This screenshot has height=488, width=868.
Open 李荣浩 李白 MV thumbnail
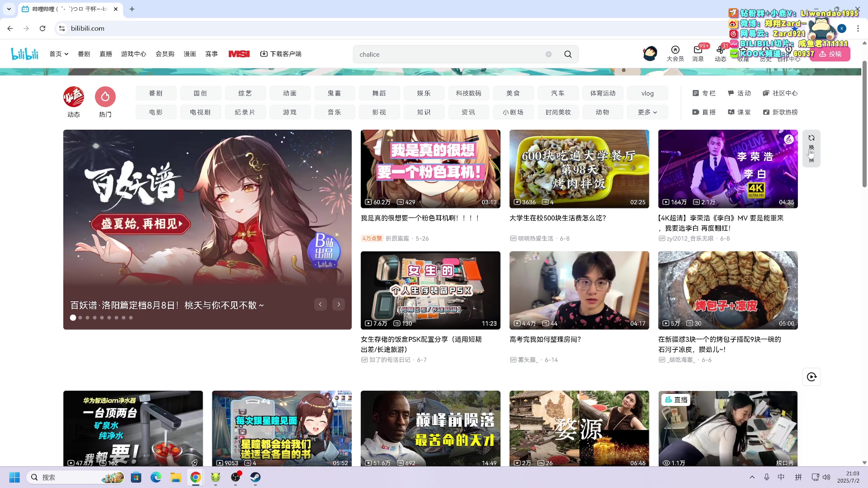point(728,169)
